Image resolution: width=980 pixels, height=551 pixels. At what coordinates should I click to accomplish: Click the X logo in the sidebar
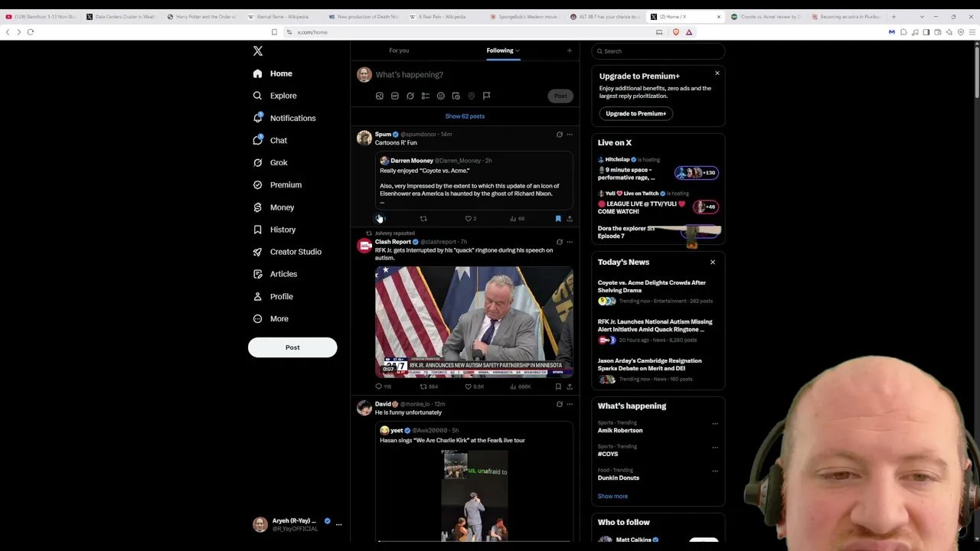[x=258, y=51]
